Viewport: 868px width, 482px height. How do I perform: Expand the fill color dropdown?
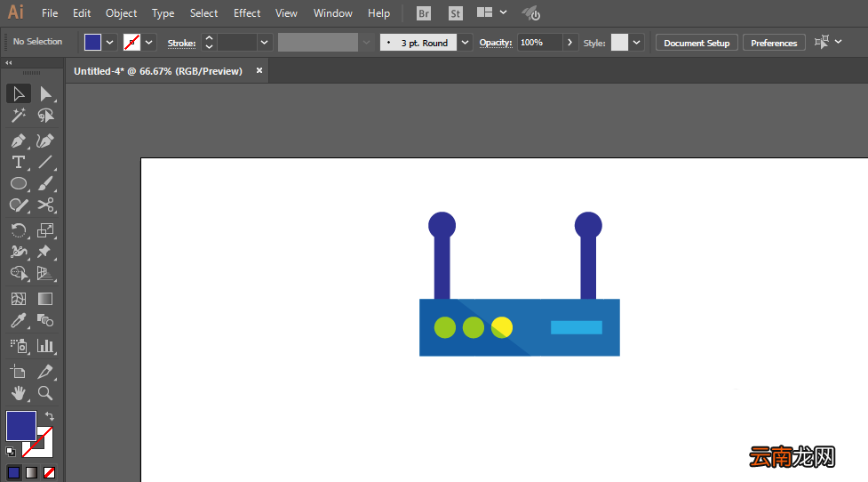click(x=109, y=43)
